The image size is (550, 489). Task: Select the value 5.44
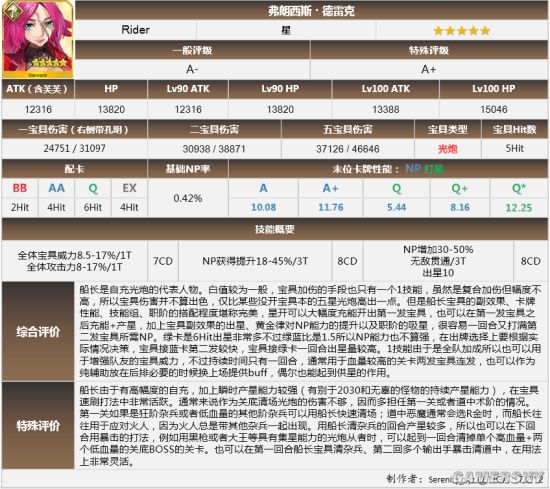pyautogui.click(x=397, y=207)
